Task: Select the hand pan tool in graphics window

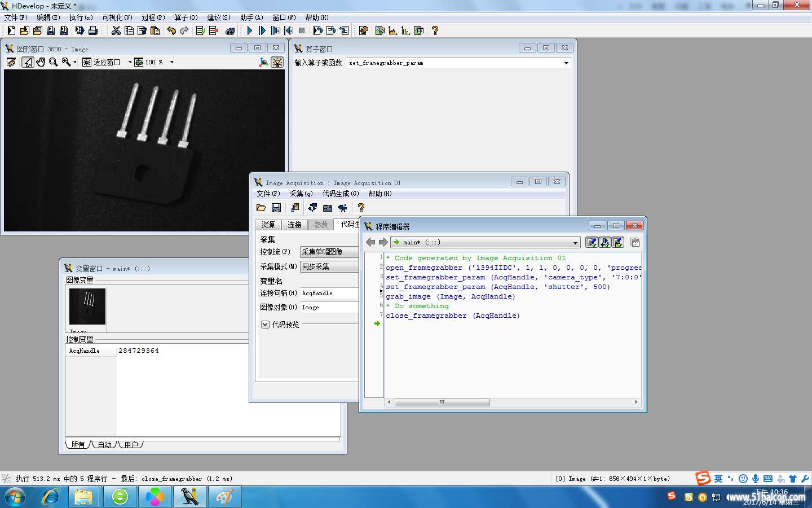Action: coord(41,62)
